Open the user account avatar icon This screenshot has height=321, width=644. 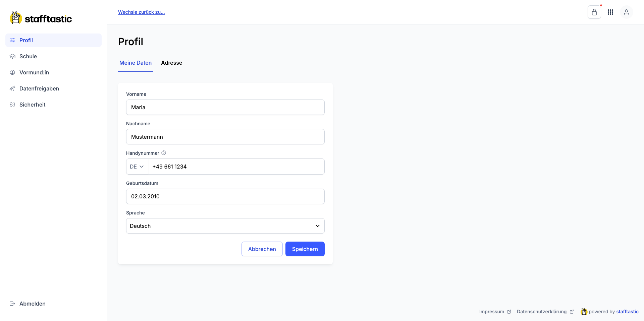click(626, 12)
